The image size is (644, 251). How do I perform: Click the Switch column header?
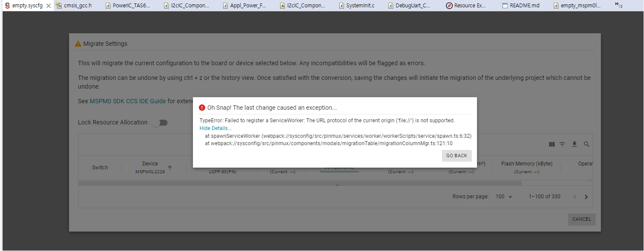tap(100, 168)
